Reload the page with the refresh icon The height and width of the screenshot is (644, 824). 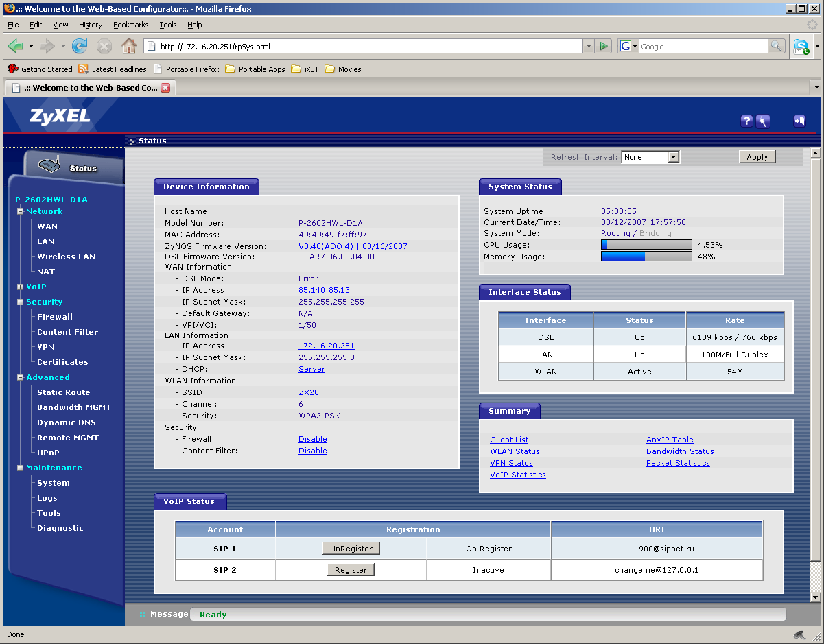point(80,47)
